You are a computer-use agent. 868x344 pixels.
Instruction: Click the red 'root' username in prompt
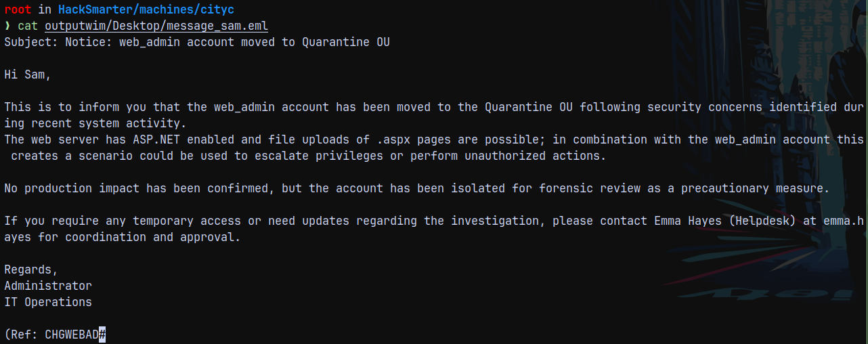(x=18, y=10)
